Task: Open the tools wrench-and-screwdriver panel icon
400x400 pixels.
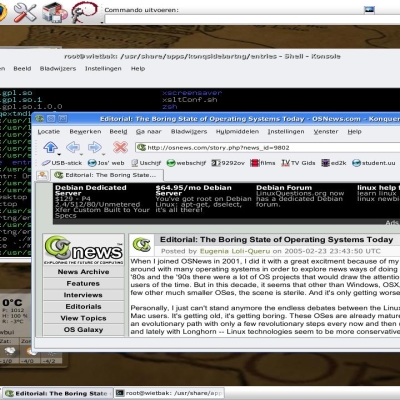Action: point(24,12)
